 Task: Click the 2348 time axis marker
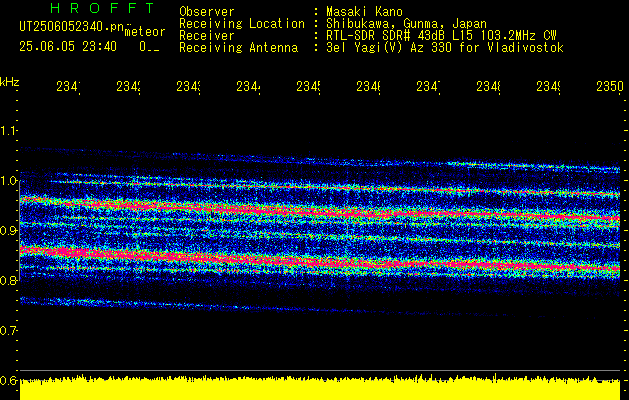tap(489, 86)
